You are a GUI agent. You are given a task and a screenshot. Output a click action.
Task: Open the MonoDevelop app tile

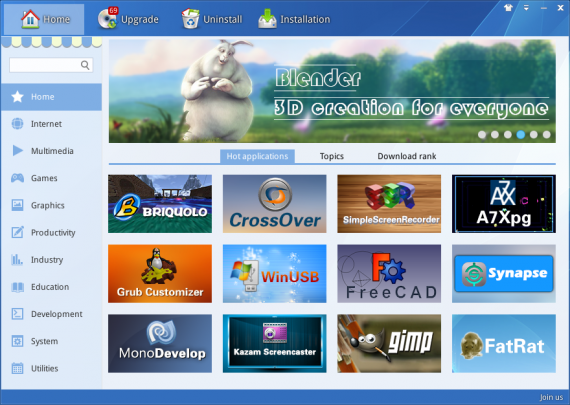coord(160,344)
